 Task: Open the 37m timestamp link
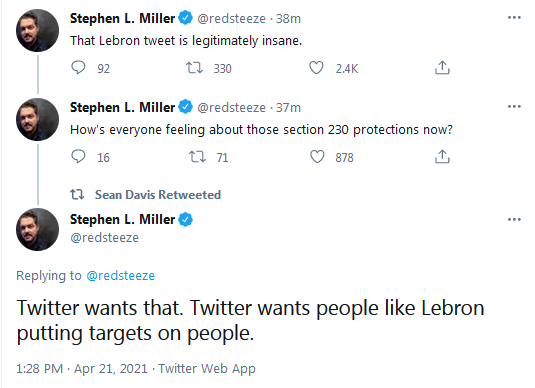click(x=288, y=107)
